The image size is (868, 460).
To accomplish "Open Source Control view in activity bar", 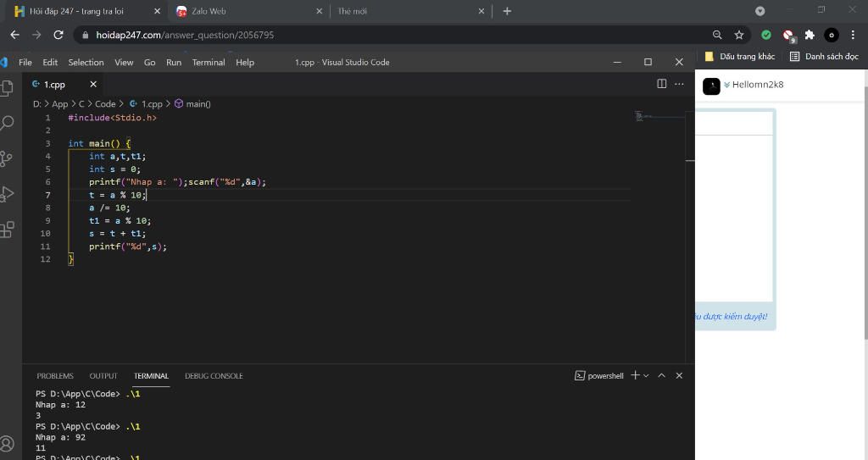I will pos(6,159).
